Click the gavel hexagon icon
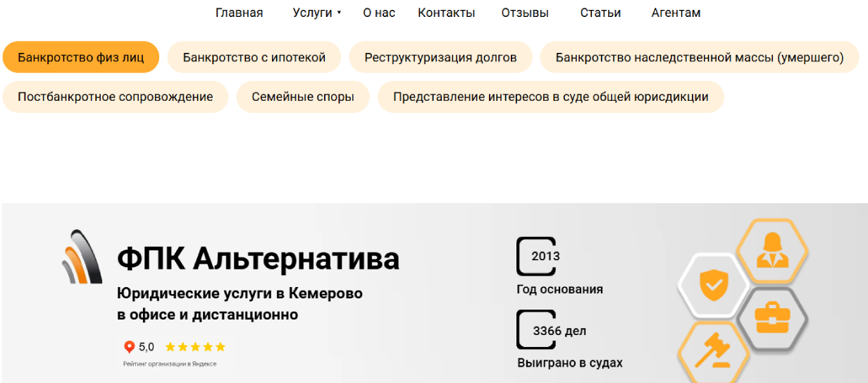The height and width of the screenshot is (383, 868). (x=713, y=352)
